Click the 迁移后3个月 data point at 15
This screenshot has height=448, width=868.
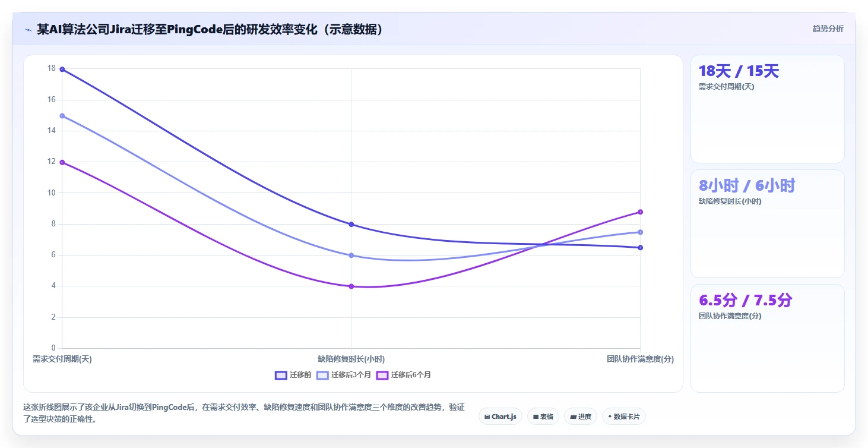(62, 116)
